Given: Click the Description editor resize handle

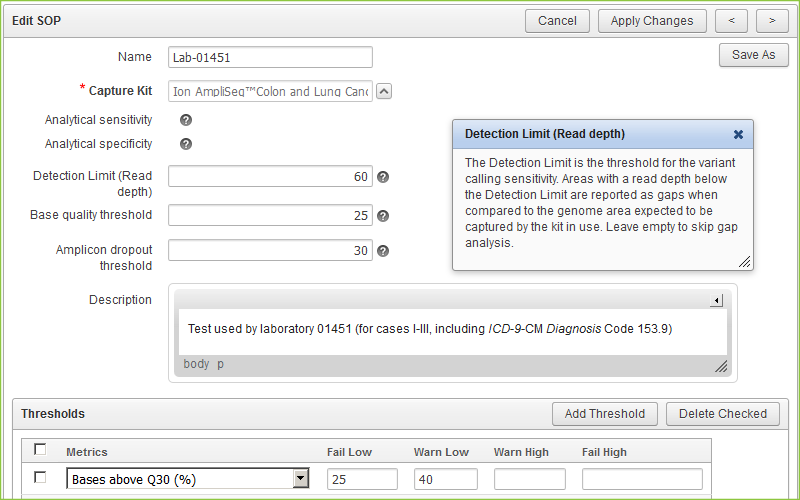Looking at the screenshot, I should point(720,366).
